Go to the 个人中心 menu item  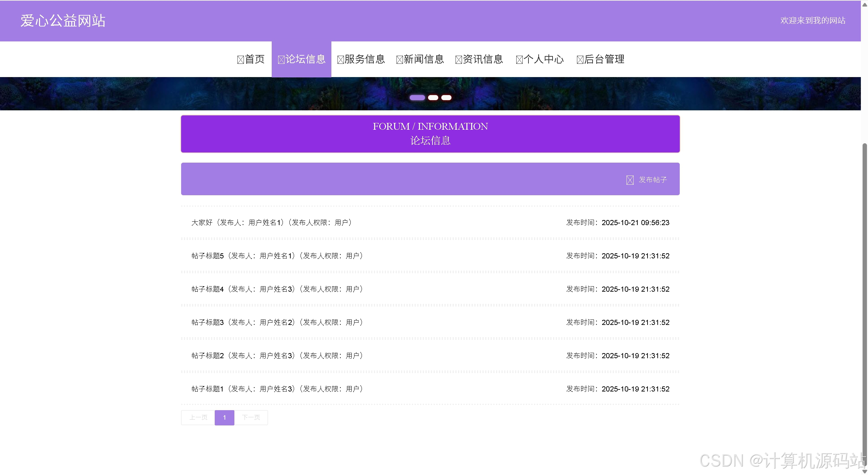pos(543,59)
